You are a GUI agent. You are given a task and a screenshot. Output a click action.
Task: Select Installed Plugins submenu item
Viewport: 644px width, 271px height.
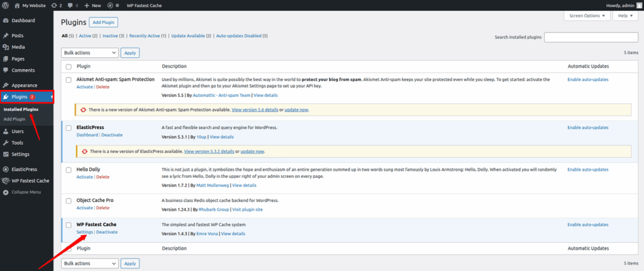coord(21,109)
